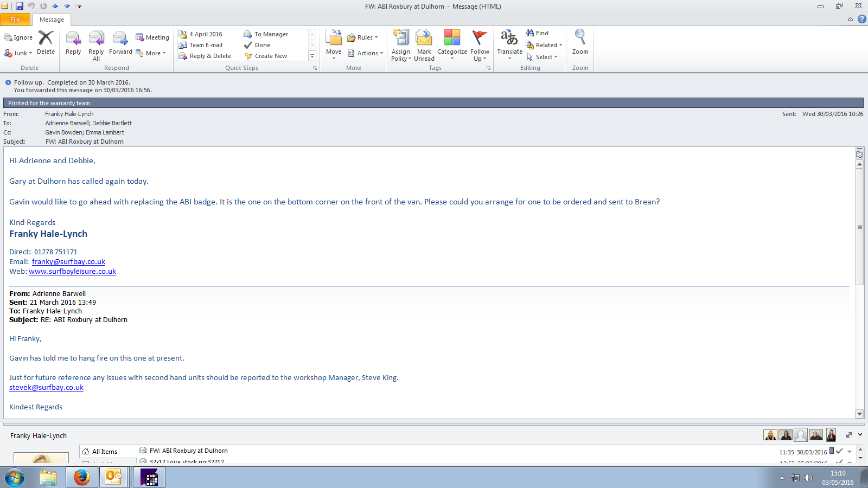The width and height of the screenshot is (868, 488).
Task: Open the Translate menu
Action: point(509,45)
